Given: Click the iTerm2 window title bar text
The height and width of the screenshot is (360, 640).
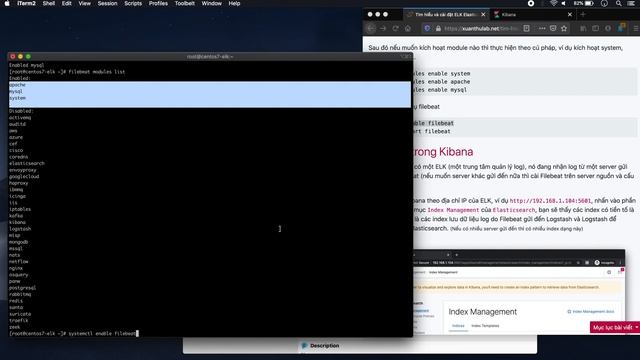Looking at the screenshot, I should click(x=210, y=57).
